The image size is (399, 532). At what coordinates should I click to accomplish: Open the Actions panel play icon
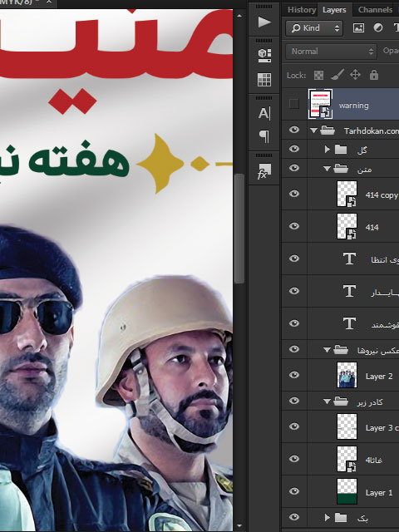click(x=264, y=22)
